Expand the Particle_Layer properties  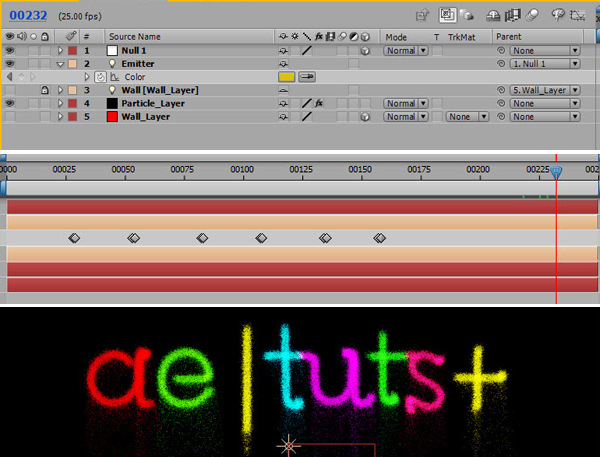(60, 103)
